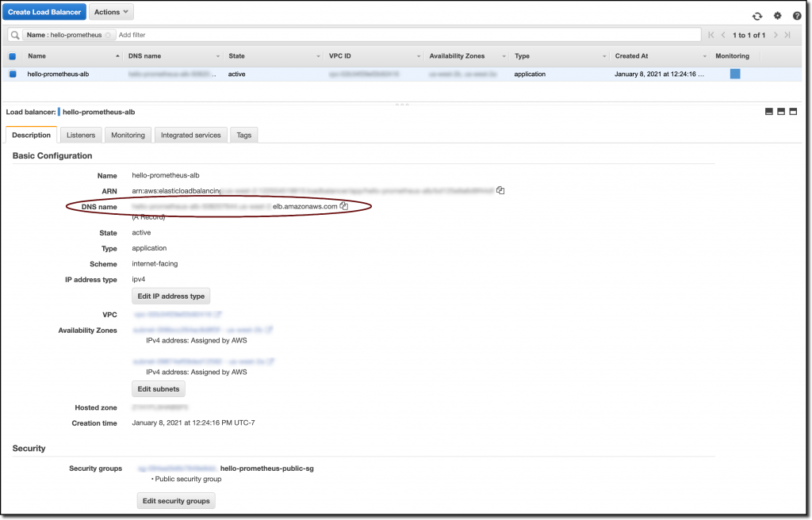812x520 pixels.
Task: Copy the ARN using its copy icon
Action: tap(500, 190)
